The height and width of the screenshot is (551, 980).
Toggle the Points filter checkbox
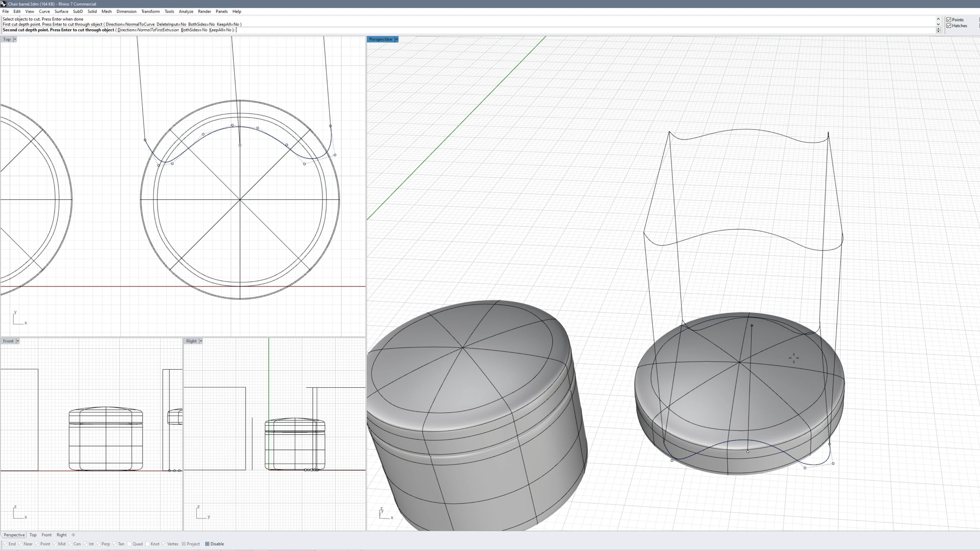point(949,20)
